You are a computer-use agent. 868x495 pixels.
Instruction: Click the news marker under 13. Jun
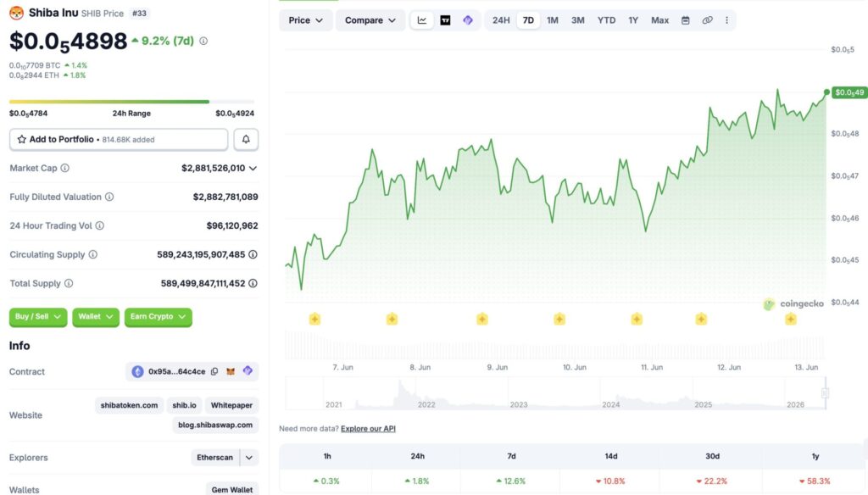point(791,319)
